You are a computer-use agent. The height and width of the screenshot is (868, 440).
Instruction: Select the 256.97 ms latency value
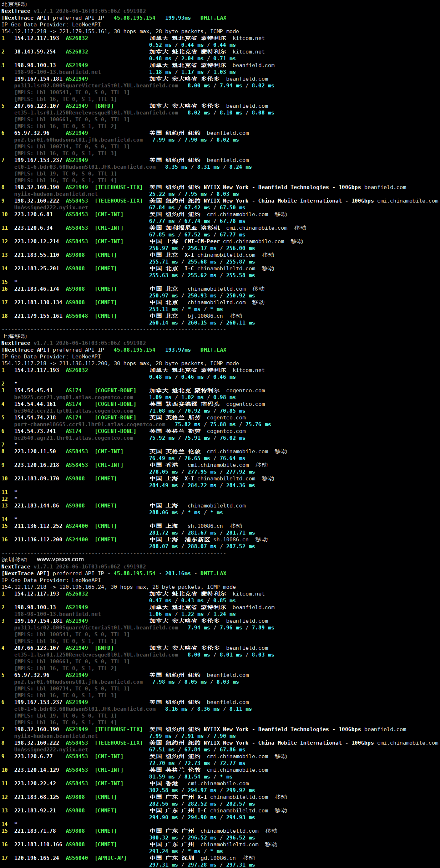[x=163, y=248]
